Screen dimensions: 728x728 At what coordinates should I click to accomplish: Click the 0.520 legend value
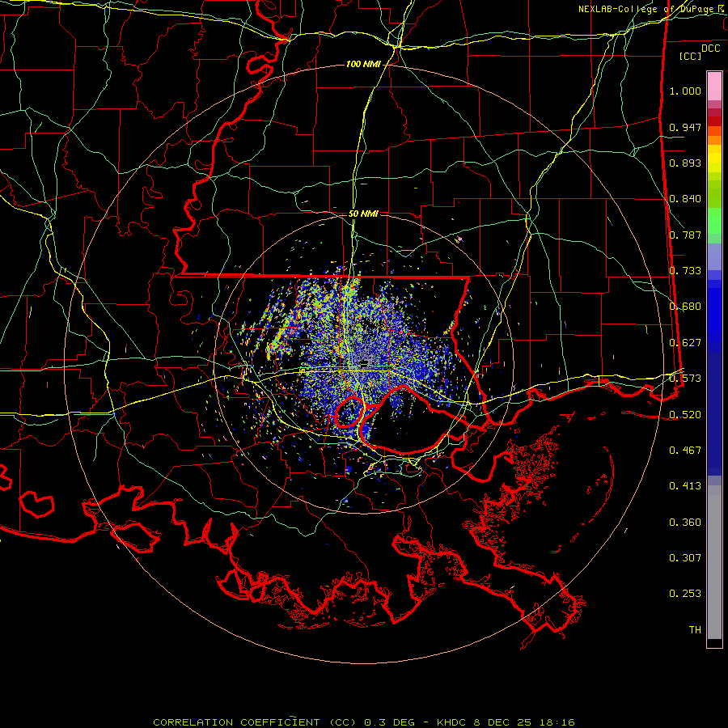[685, 415]
